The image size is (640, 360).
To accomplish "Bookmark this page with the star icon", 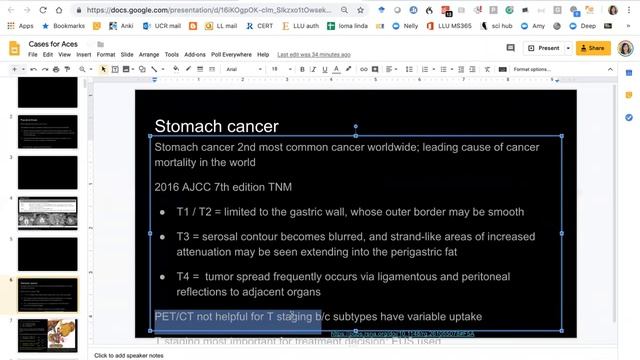I will [360, 10].
